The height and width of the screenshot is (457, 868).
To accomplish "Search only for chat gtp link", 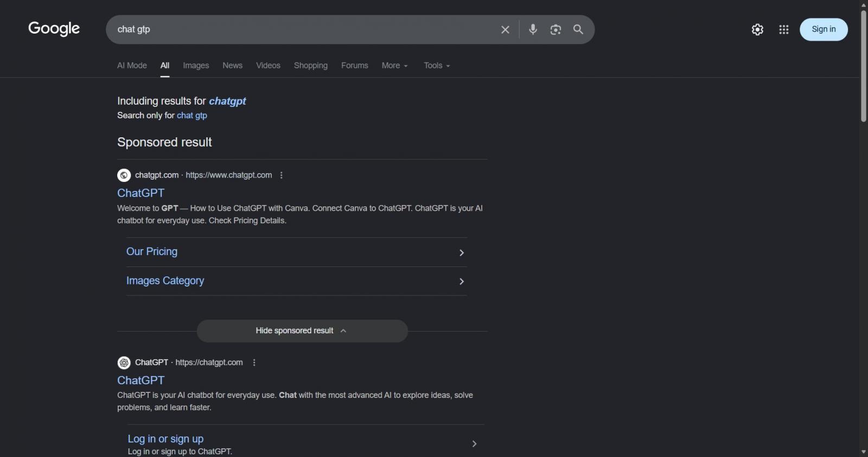I will [x=192, y=115].
